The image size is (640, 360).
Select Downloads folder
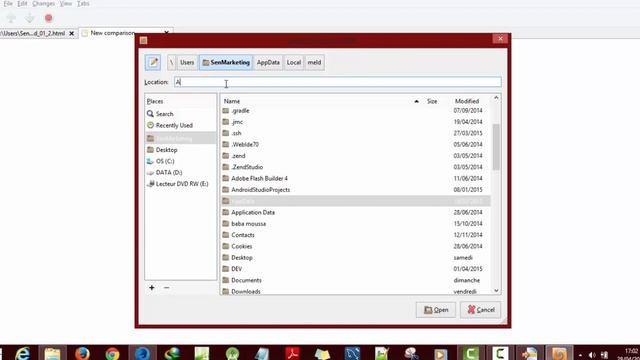pos(355,291)
